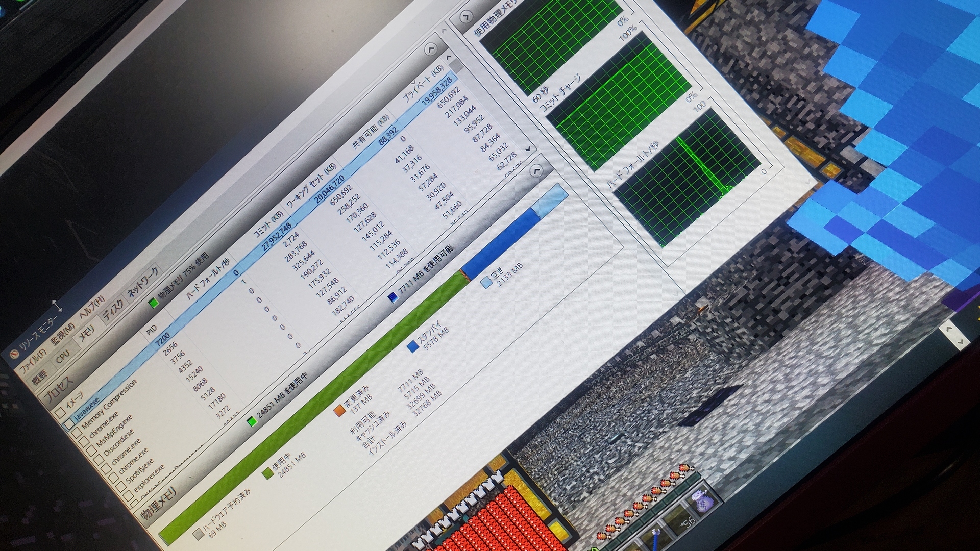Image resolution: width=980 pixels, height=551 pixels.
Task: Open the ファイル(F) menu
Action: click(33, 360)
